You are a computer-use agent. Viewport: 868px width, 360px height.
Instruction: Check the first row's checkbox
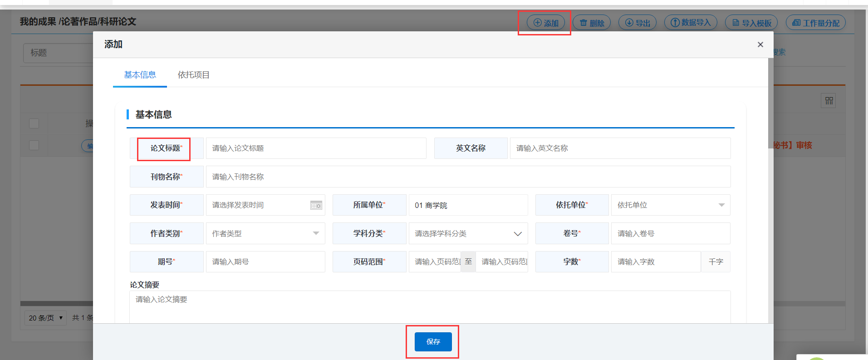coord(34,145)
